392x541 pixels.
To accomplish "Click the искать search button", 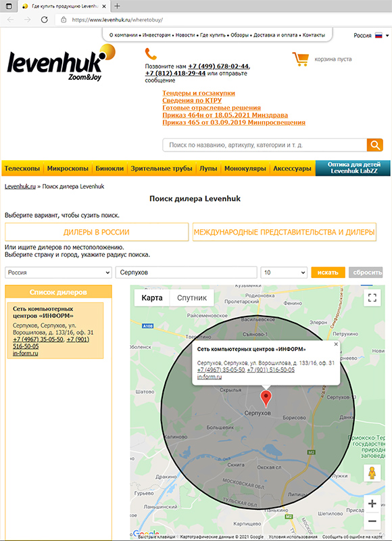I will [328, 273].
